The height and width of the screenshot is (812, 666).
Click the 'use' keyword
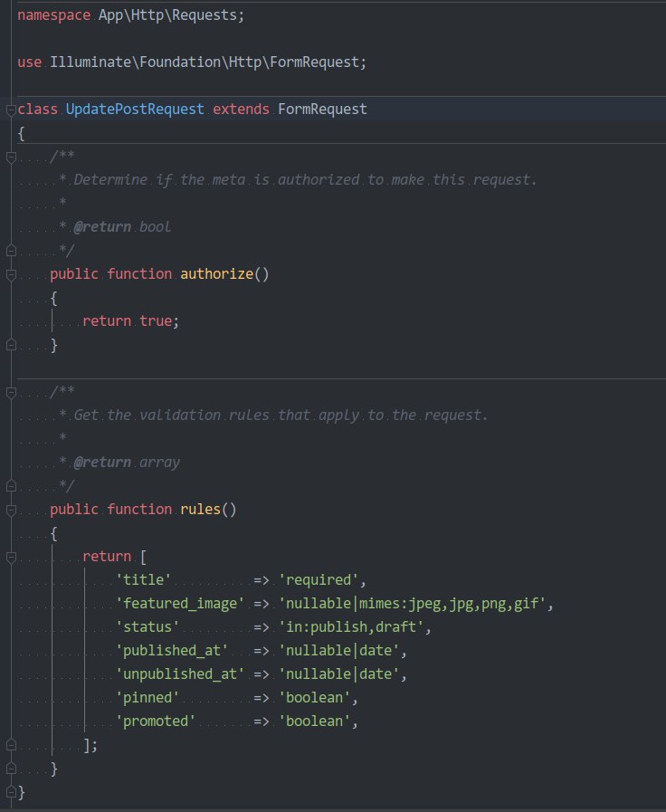coord(30,62)
